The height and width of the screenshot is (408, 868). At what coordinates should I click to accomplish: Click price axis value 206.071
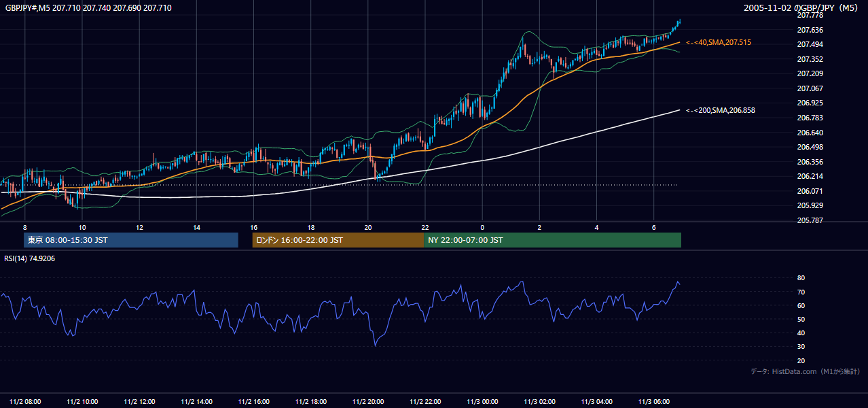click(x=810, y=191)
